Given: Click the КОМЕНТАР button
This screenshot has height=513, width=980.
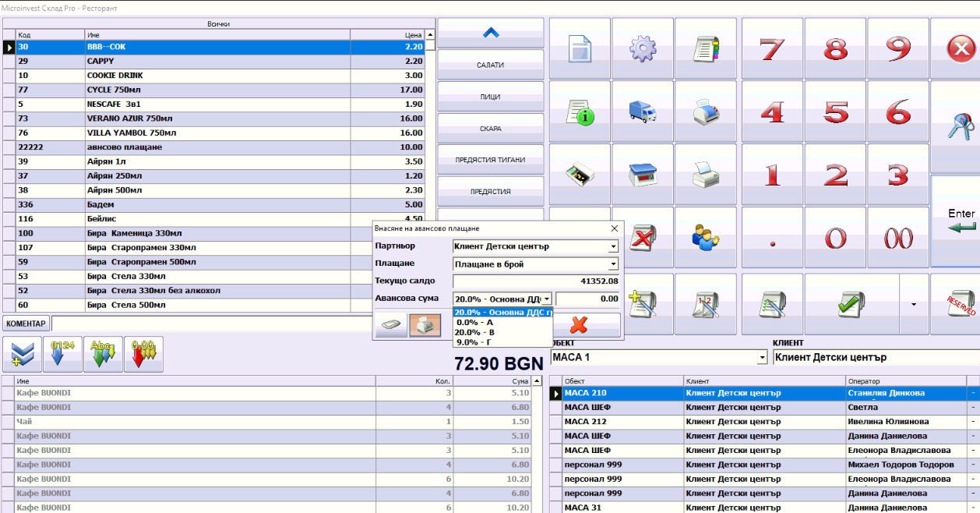Looking at the screenshot, I should point(27,323).
